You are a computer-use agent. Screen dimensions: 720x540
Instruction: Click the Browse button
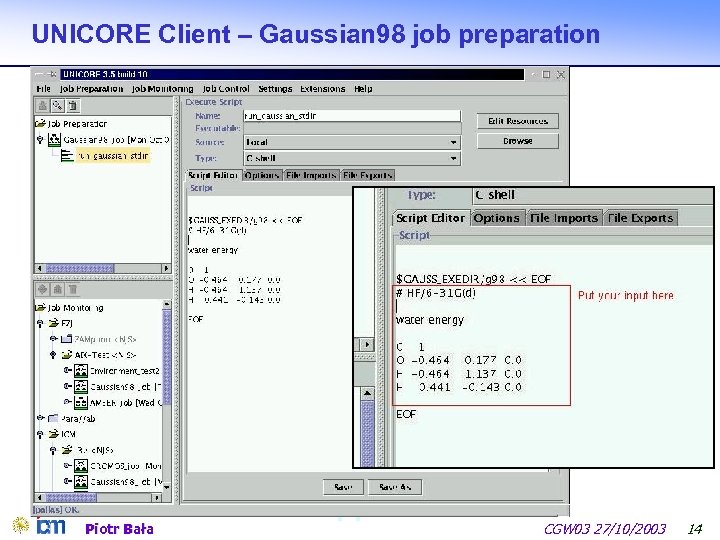(x=518, y=141)
